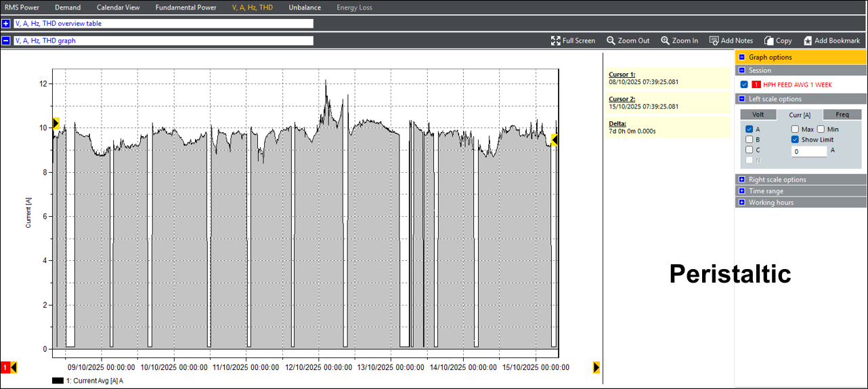Open the Calendar View tab
Image resolution: width=868 pixels, height=389 pixels.
click(118, 7)
